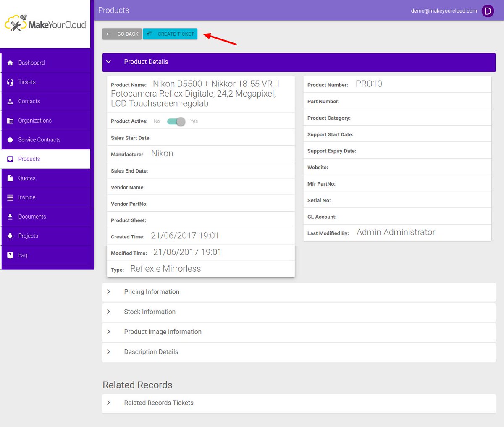Expand the Pricing Information section

[x=299, y=292]
